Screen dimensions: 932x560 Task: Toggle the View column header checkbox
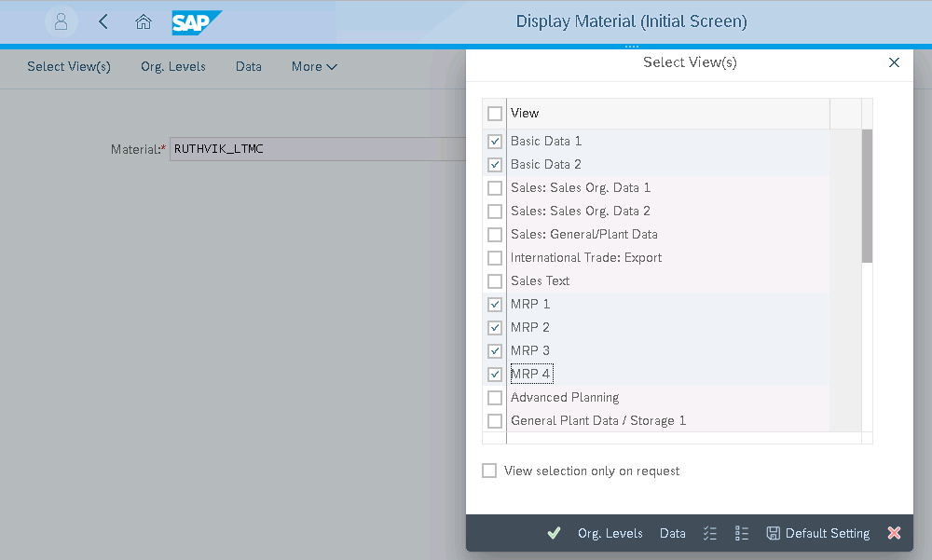[494, 112]
